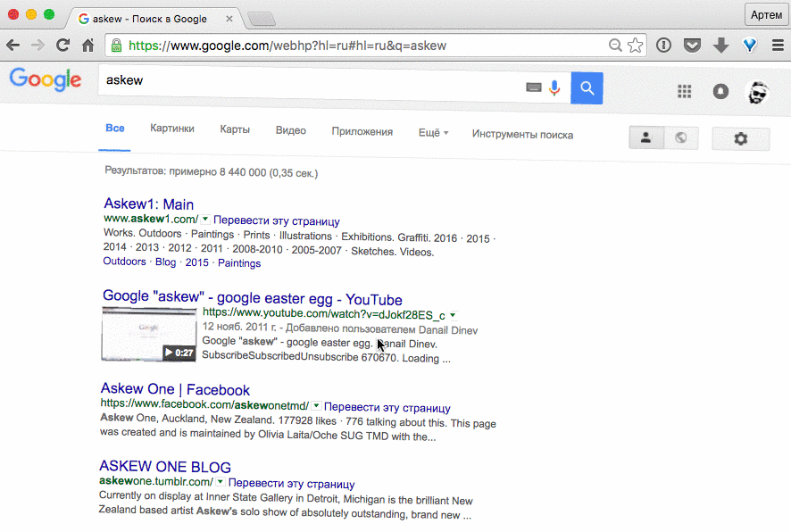Click the green padlock security icon
Viewport: 791px width, 532px height.
click(117, 46)
